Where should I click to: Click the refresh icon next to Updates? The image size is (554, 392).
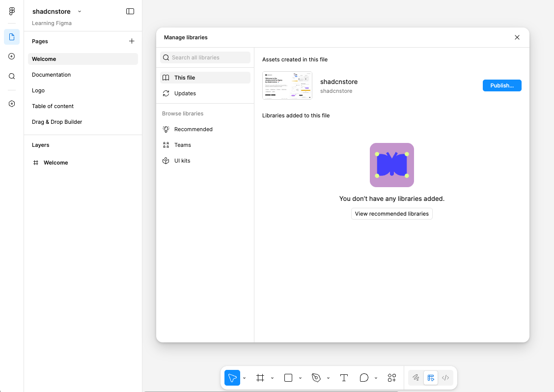coord(166,93)
